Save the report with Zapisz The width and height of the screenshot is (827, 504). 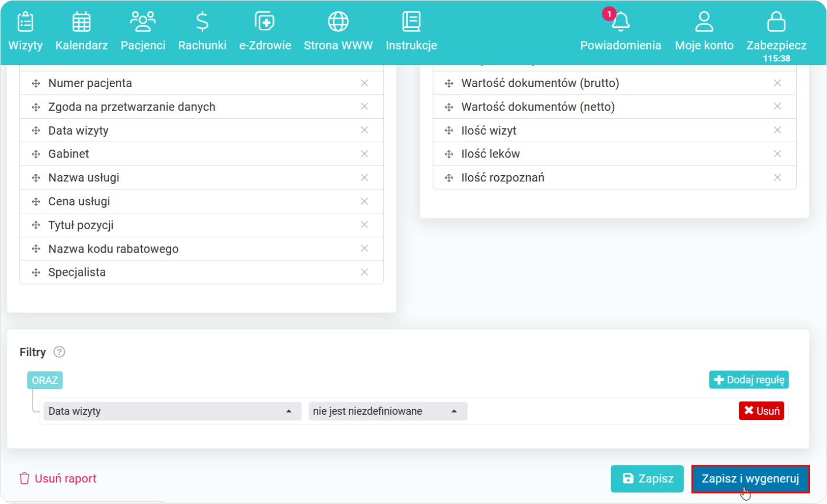point(647,479)
